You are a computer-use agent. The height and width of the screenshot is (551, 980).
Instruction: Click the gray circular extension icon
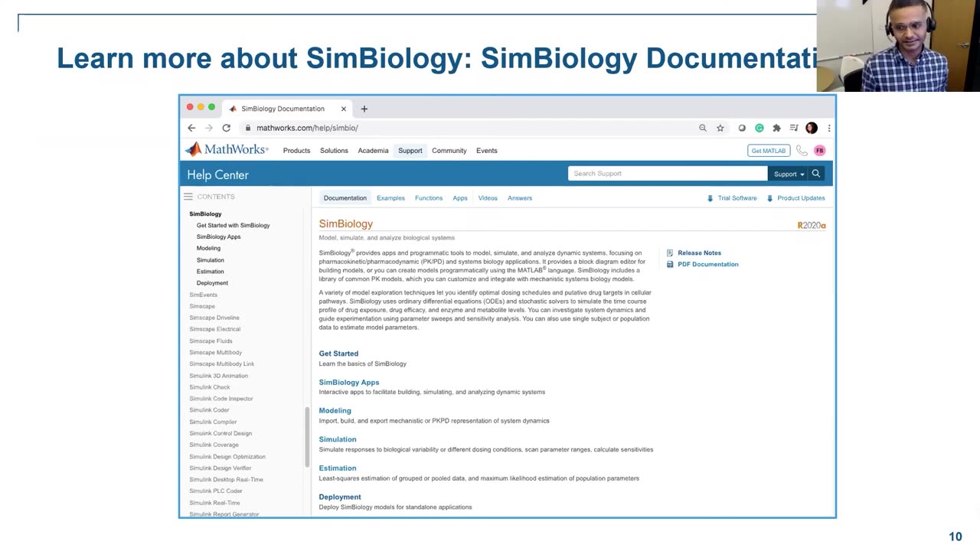[x=742, y=128]
